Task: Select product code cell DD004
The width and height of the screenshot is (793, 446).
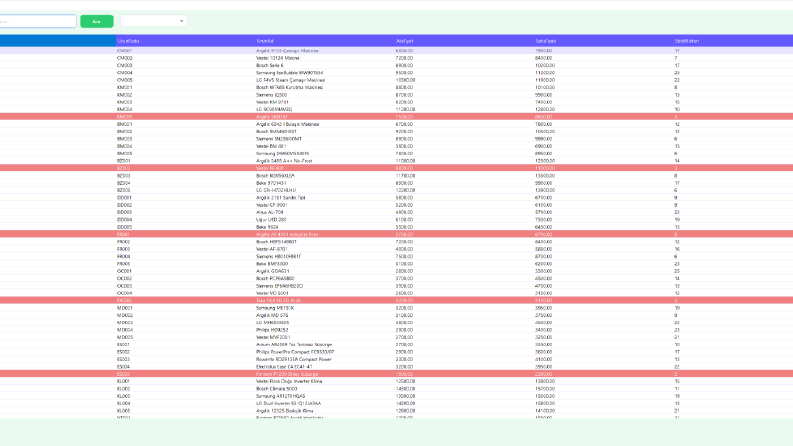Action: [124, 219]
